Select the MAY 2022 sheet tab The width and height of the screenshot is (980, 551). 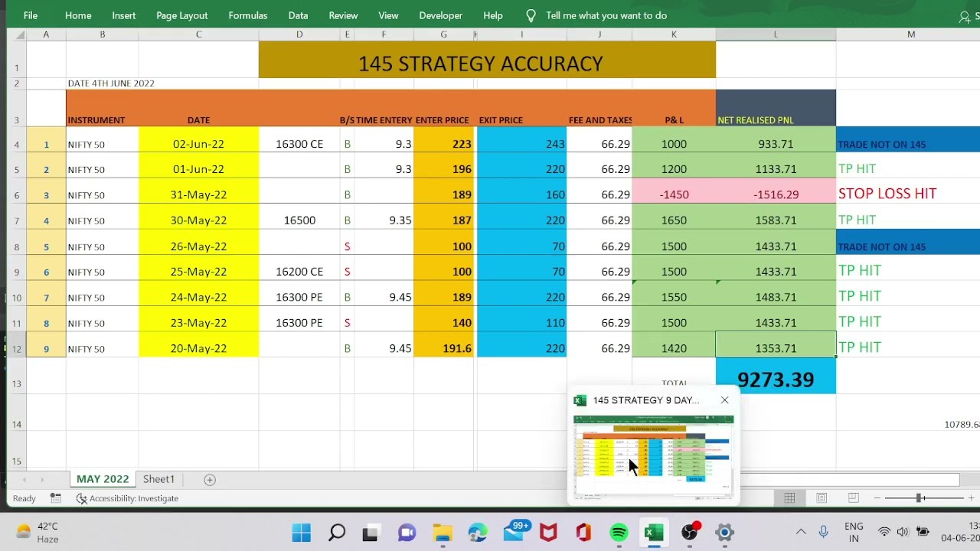[103, 479]
